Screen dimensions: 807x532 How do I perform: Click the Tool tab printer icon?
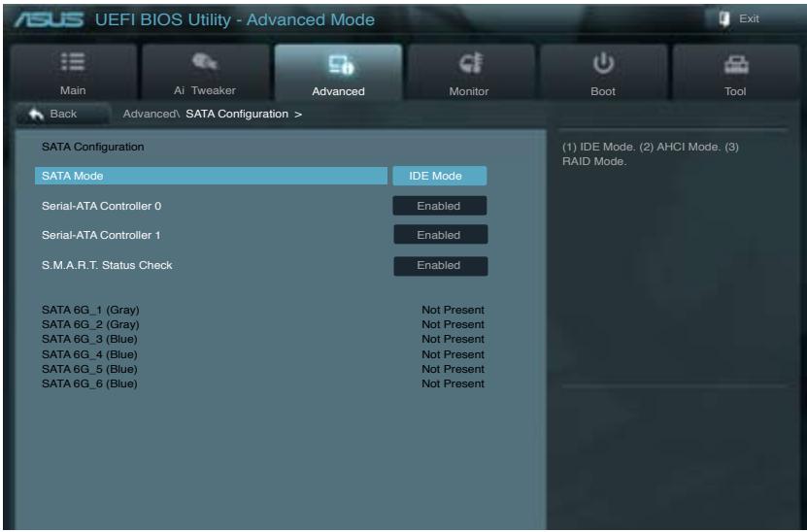[736, 64]
